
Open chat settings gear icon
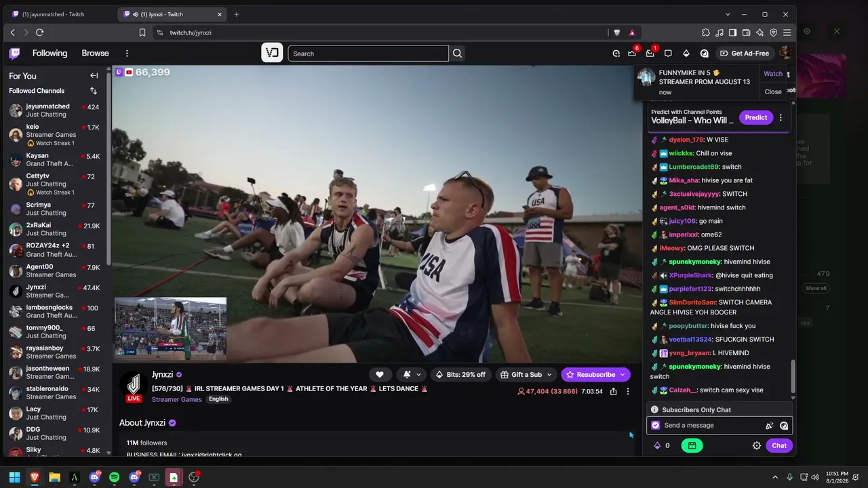pyautogui.click(x=757, y=445)
